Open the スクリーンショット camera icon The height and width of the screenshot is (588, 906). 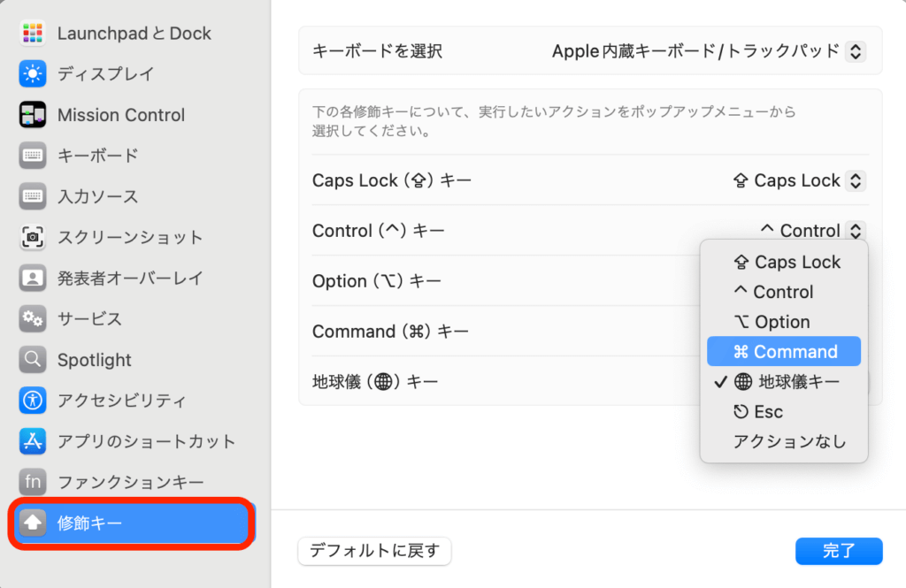(33, 237)
